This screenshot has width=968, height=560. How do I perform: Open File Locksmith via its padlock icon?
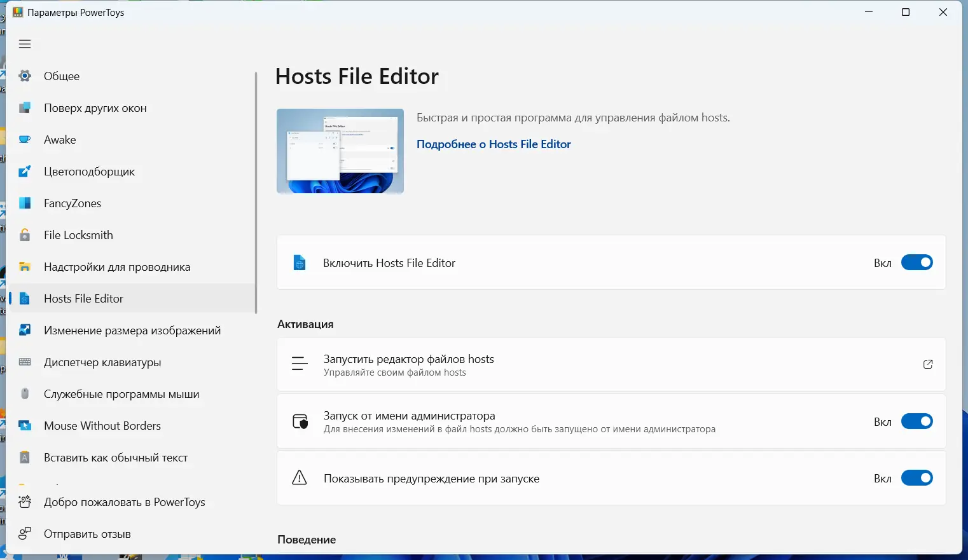(x=25, y=235)
